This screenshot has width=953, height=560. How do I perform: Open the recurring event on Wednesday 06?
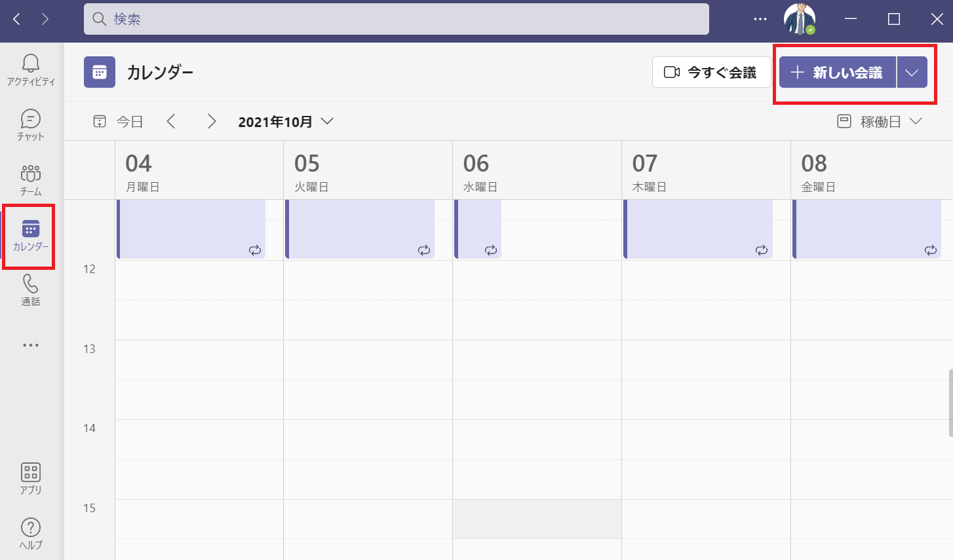click(x=478, y=229)
